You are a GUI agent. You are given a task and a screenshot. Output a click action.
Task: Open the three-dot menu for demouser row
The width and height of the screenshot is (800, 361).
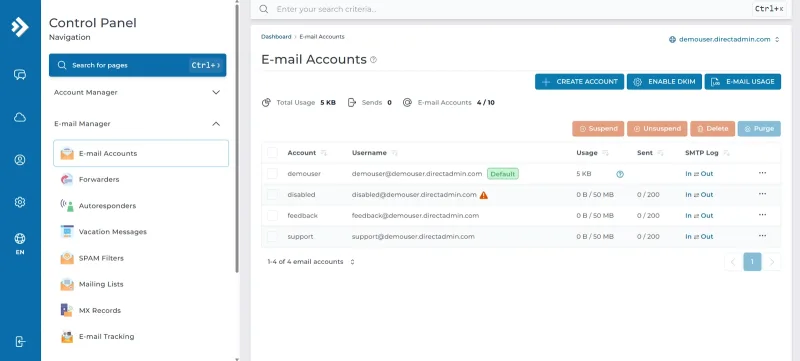[762, 173]
